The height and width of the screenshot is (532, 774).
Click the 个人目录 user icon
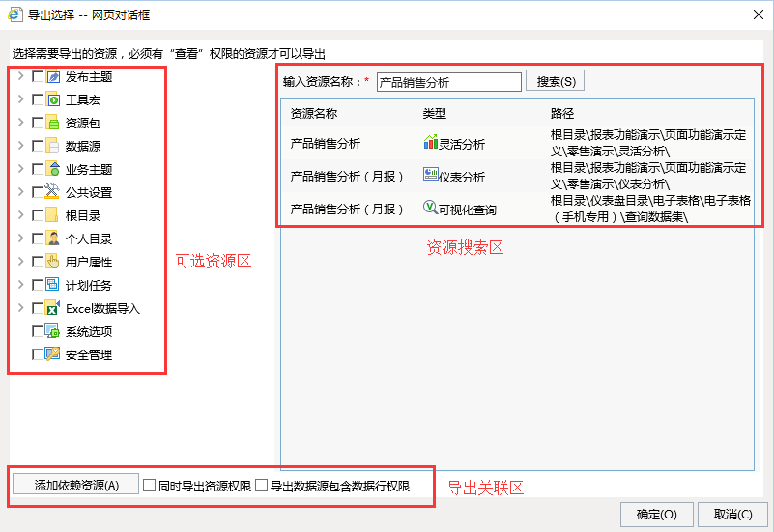click(x=53, y=238)
